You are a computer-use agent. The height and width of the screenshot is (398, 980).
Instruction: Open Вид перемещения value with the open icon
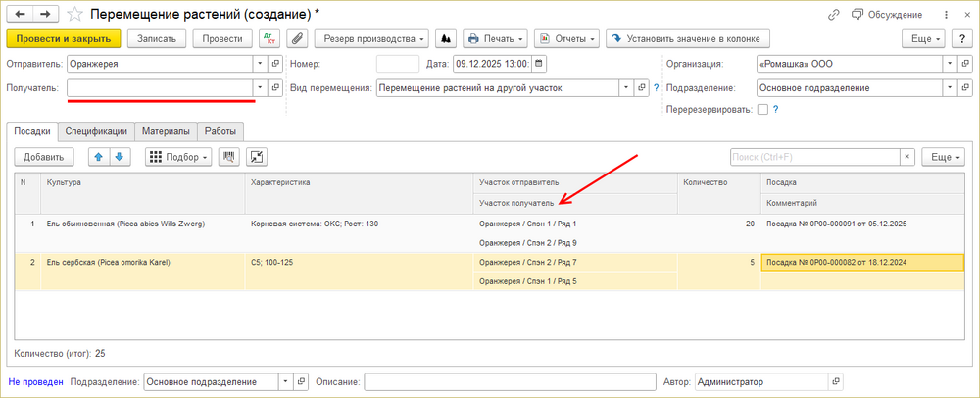click(x=642, y=88)
